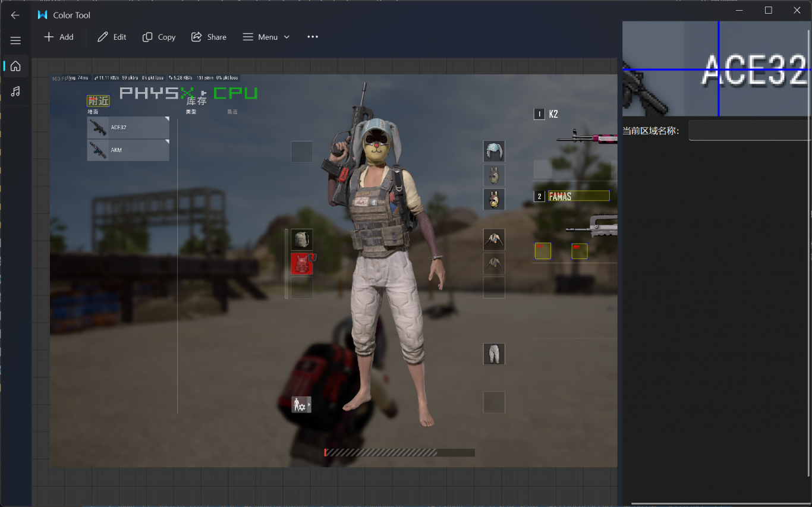Viewport: 812px width, 507px height.
Task: Click the 最近 label
Action: (x=232, y=112)
